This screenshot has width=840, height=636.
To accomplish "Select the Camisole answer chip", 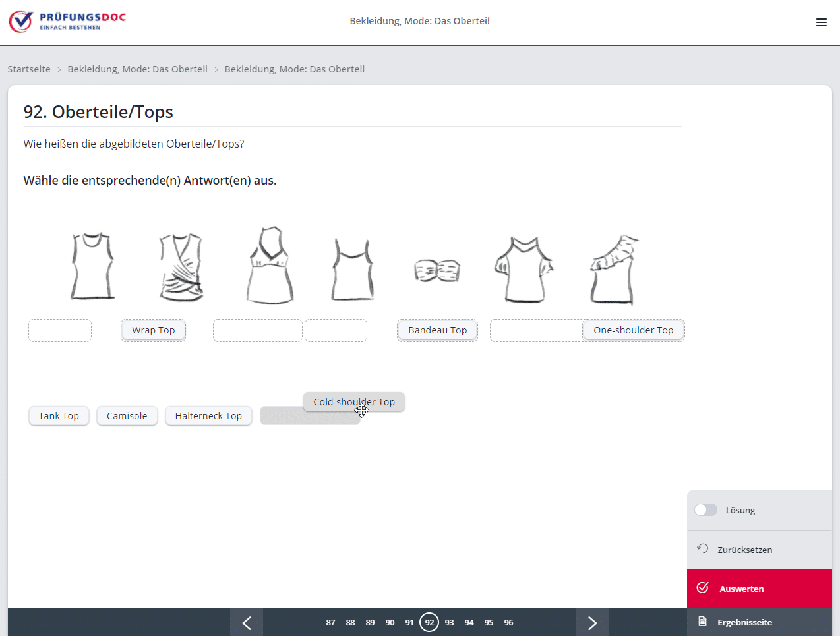I will tap(127, 416).
